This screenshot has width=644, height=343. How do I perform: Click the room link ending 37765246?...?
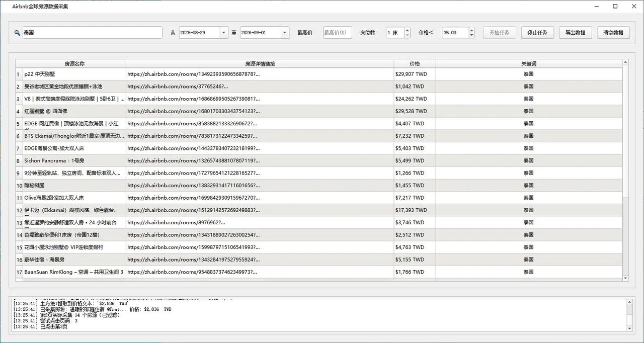point(178,87)
